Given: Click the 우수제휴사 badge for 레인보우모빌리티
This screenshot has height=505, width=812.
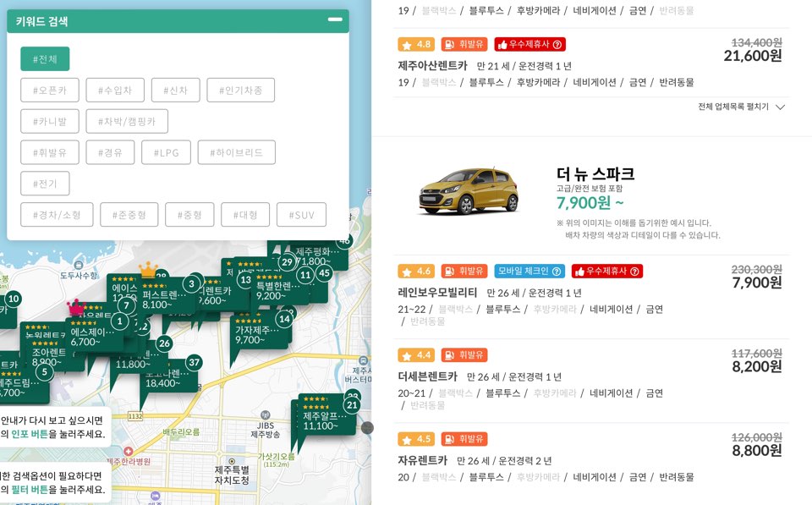Looking at the screenshot, I should [607, 272].
